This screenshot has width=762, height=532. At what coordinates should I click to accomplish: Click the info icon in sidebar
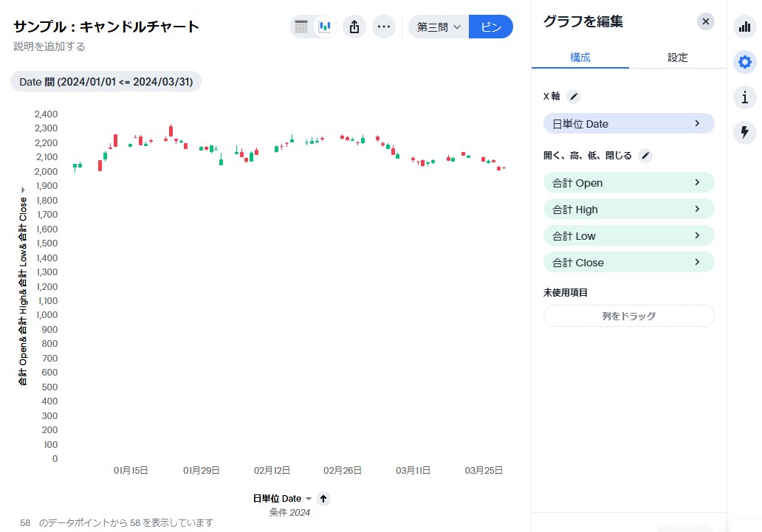tap(744, 97)
